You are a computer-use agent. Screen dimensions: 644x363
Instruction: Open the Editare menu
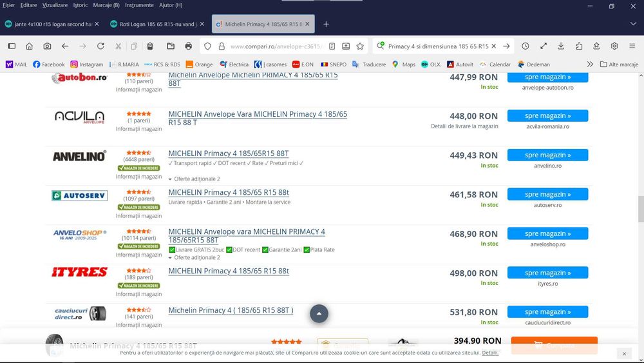28,5
